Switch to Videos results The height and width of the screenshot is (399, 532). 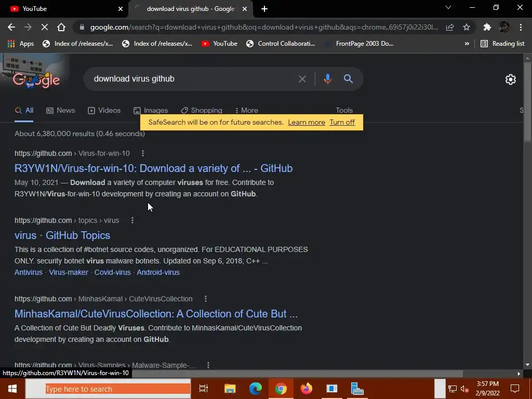[x=104, y=110]
